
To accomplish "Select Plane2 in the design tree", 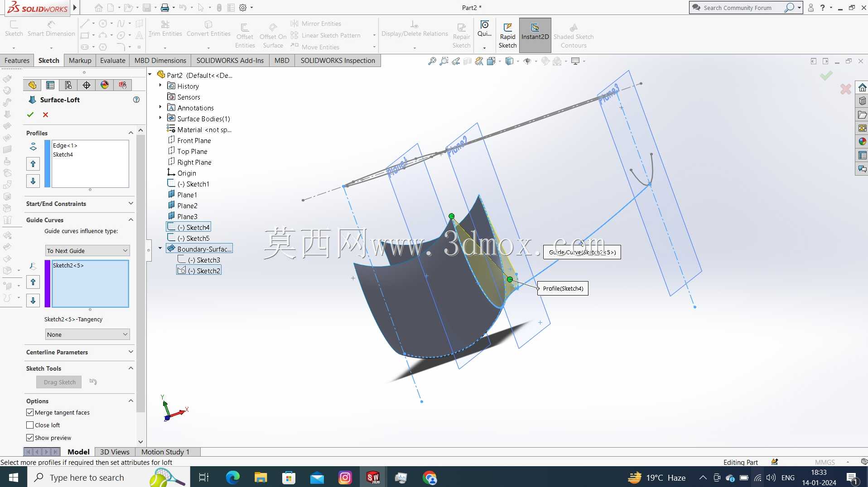I will [x=183, y=205].
